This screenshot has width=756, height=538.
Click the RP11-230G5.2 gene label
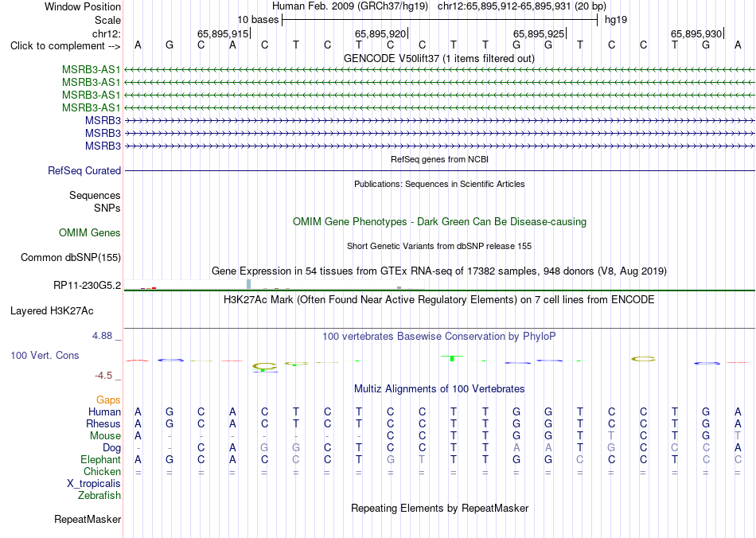pos(87,286)
